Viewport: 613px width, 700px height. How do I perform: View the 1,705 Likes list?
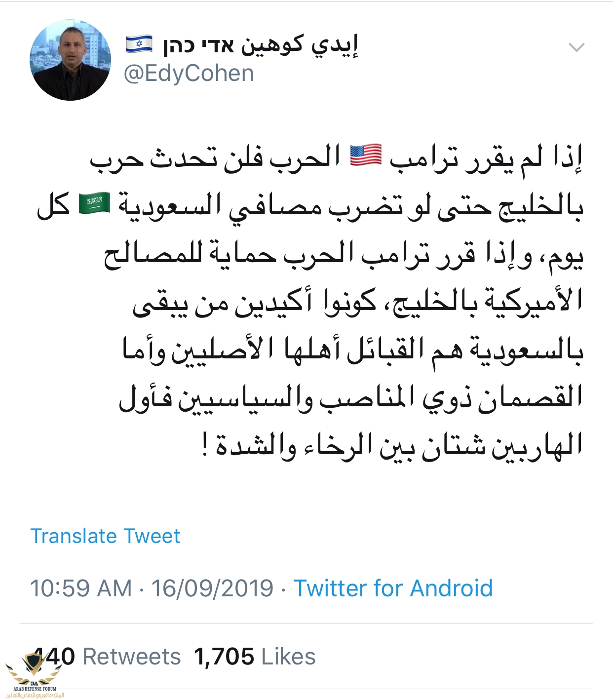(255, 657)
